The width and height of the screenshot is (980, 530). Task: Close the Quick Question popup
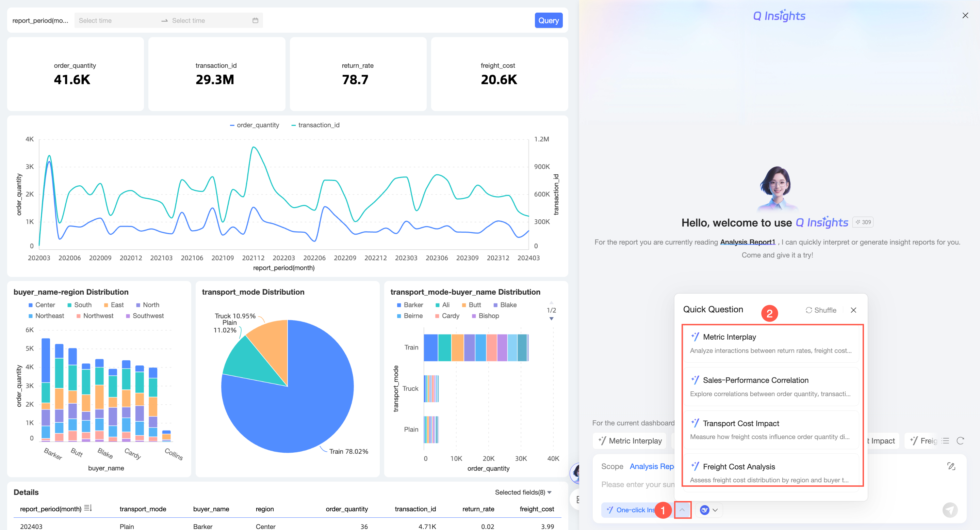click(x=853, y=310)
